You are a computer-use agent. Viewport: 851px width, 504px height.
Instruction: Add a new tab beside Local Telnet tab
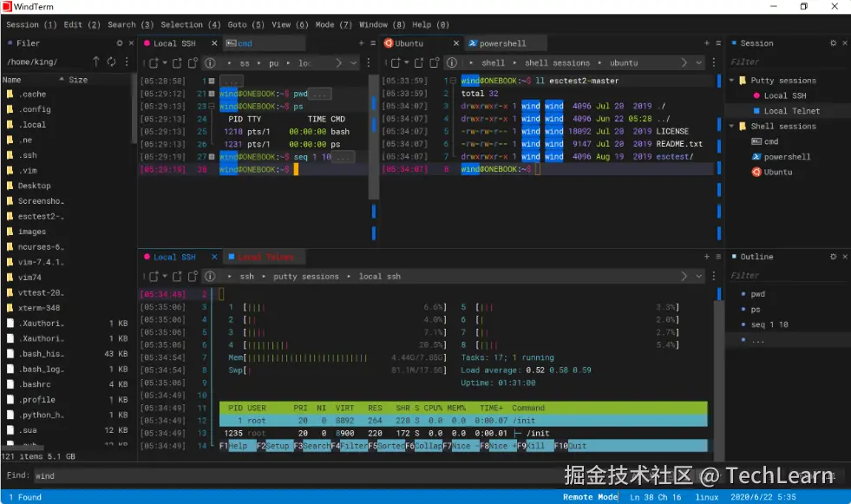click(x=707, y=257)
